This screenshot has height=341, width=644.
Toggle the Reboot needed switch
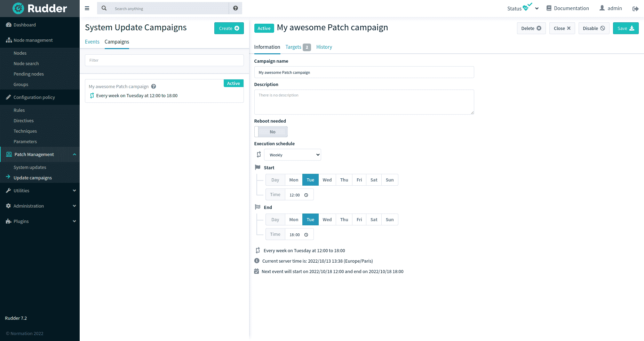tap(271, 132)
